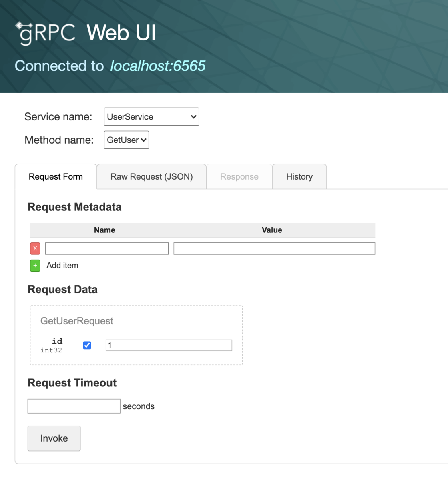Click the Service name label

pos(58,117)
